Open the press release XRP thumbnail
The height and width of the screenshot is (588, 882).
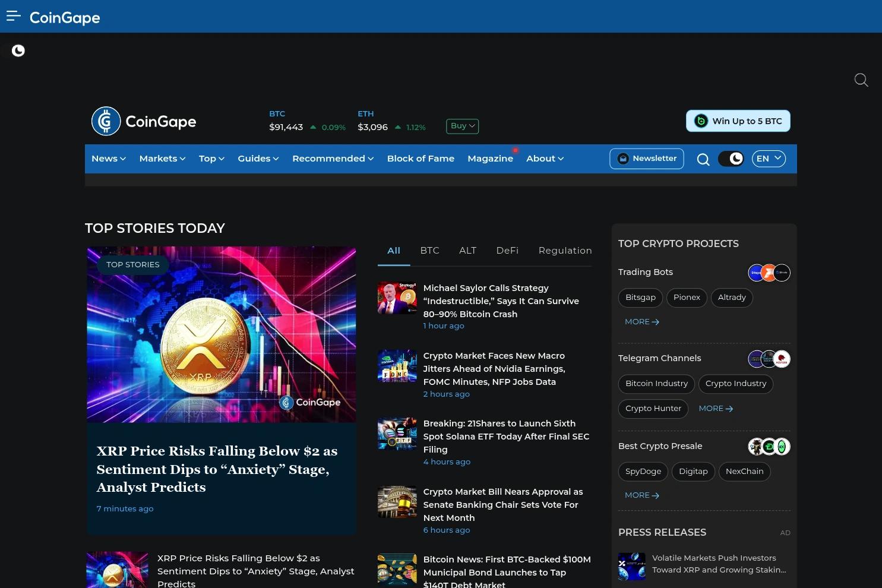click(x=632, y=566)
